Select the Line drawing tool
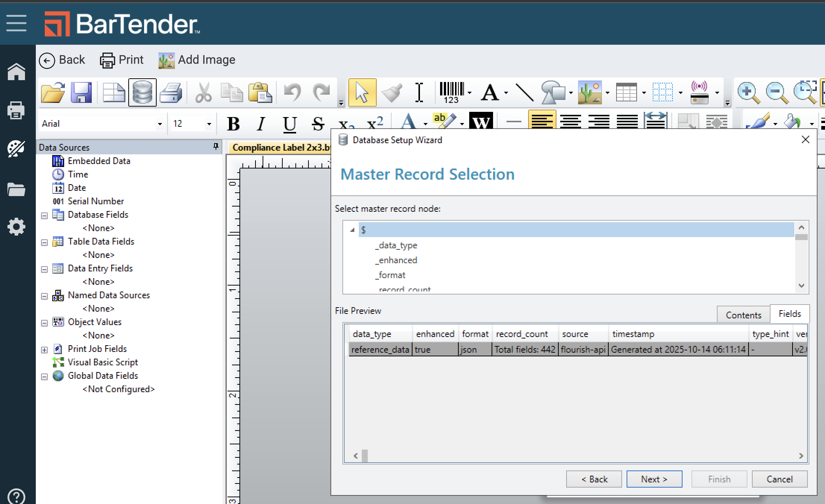 tap(524, 92)
